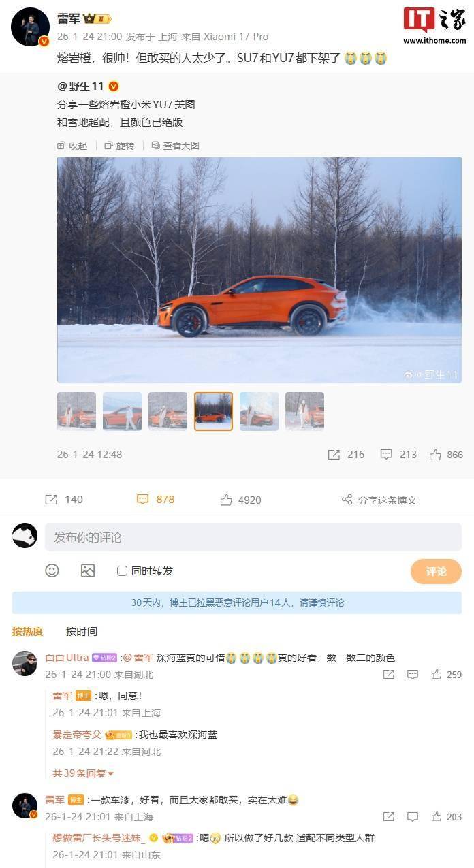Click the insert image icon below comment box
474x868 pixels.
tap(88, 570)
